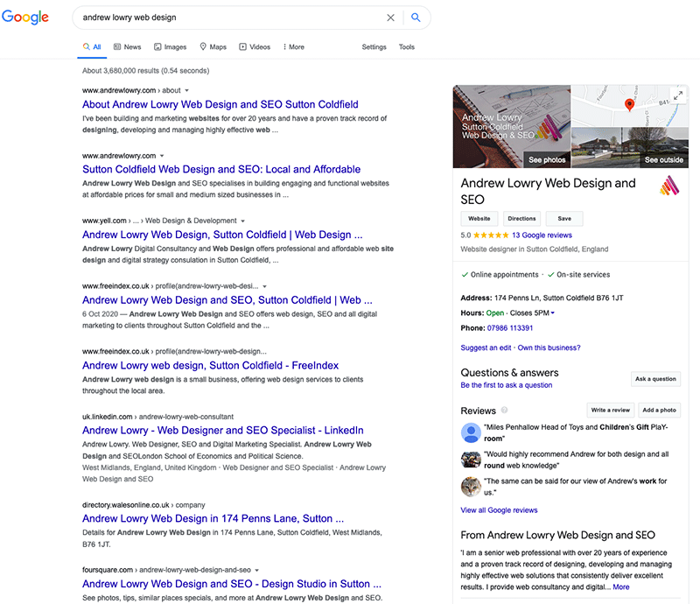Open the Yell result titled Andrew Lowry Web Design
The height and width of the screenshot is (604, 700).
pyautogui.click(x=222, y=235)
